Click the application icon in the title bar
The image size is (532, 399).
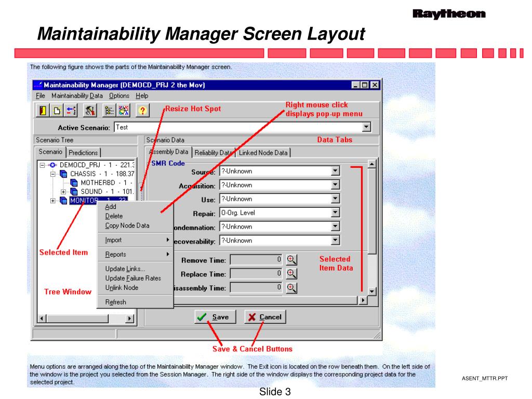point(38,85)
